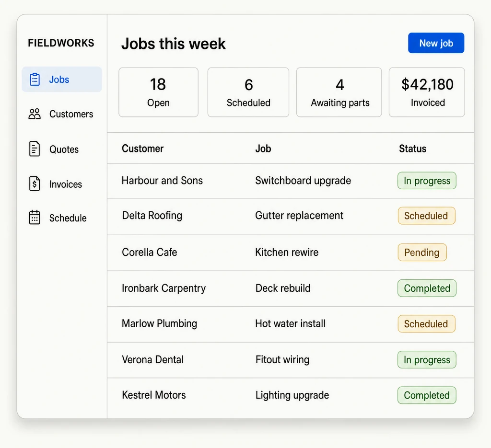Screen dimensions: 491x448
Task: Click the FIELDWORKS logo text
Action: [x=61, y=43]
